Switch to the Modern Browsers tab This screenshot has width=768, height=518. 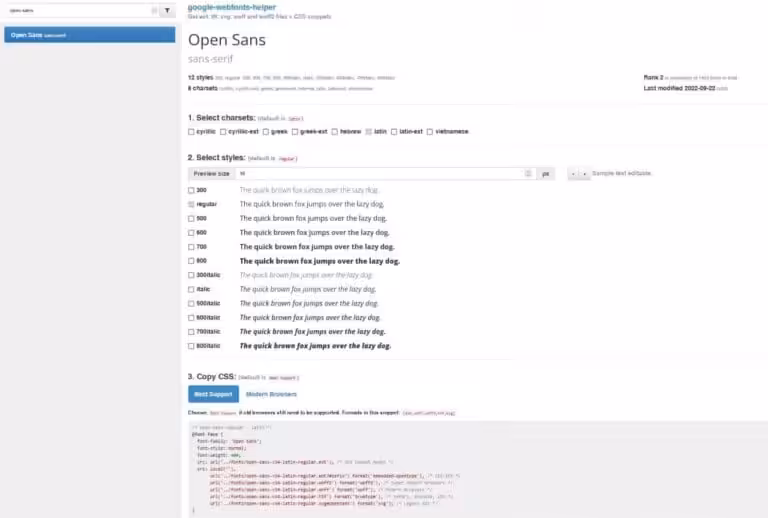coord(271,394)
